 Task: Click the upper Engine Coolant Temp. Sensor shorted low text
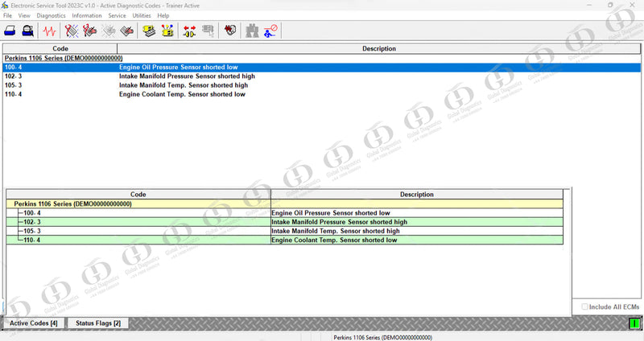(x=182, y=94)
